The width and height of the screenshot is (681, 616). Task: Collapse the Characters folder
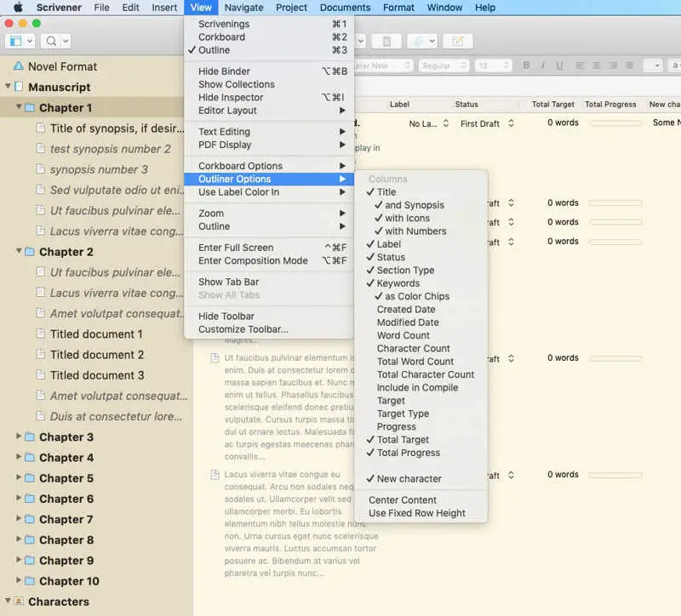tap(8, 601)
